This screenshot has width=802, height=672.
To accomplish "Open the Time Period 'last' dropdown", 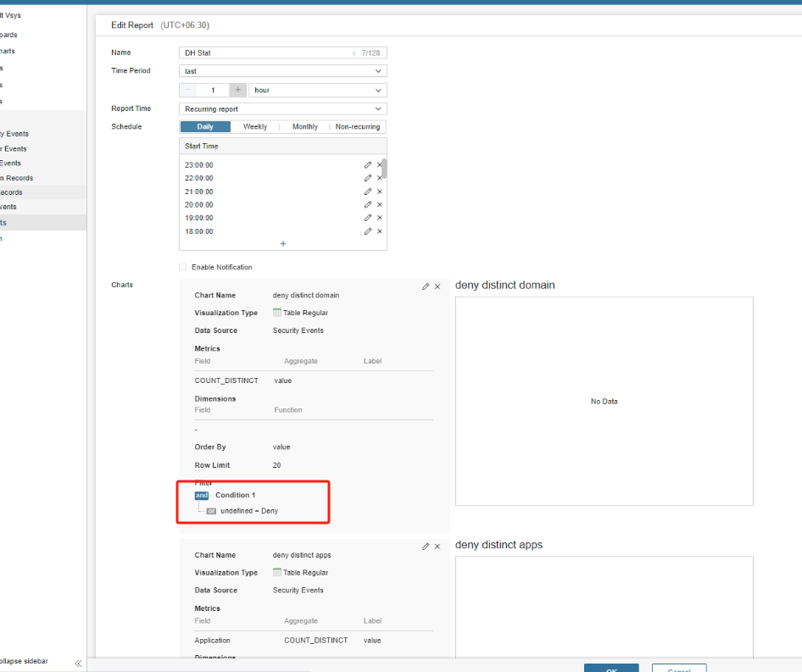I will coord(283,71).
